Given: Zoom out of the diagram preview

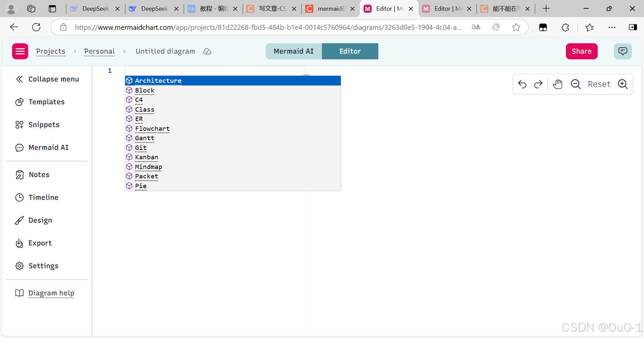Looking at the screenshot, I should 576,84.
